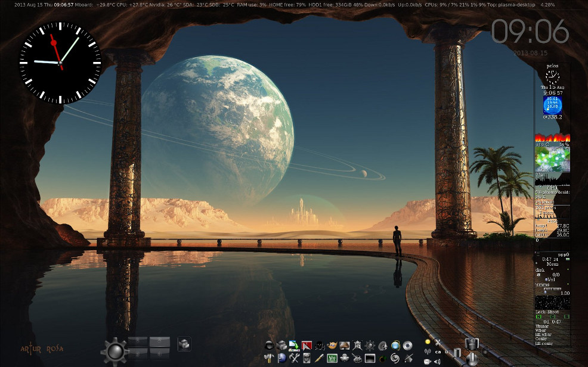Image resolution: width=588 pixels, height=367 pixels.
Task: Open the pencil editor icon in the dock
Action: (320, 358)
